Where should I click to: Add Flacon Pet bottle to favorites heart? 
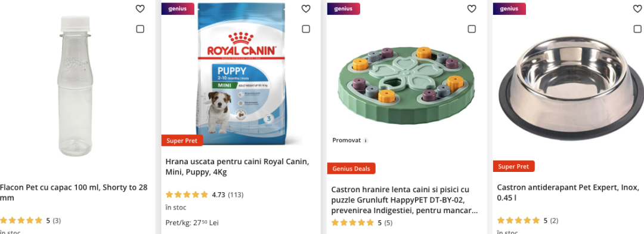tap(140, 8)
